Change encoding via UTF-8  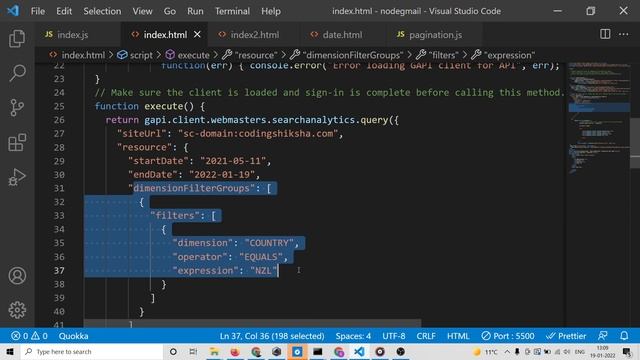tap(393, 336)
